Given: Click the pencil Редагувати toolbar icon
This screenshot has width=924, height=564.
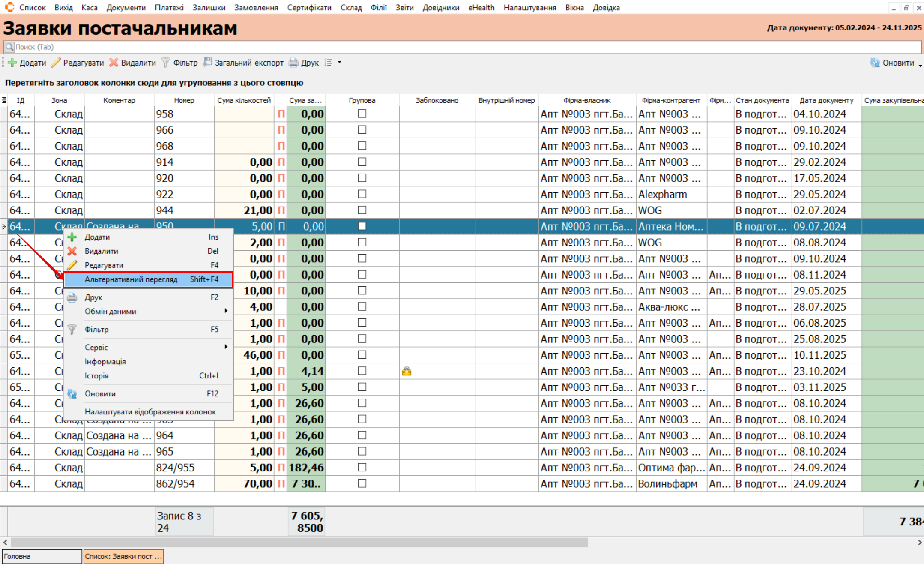Looking at the screenshot, I should (x=56, y=63).
